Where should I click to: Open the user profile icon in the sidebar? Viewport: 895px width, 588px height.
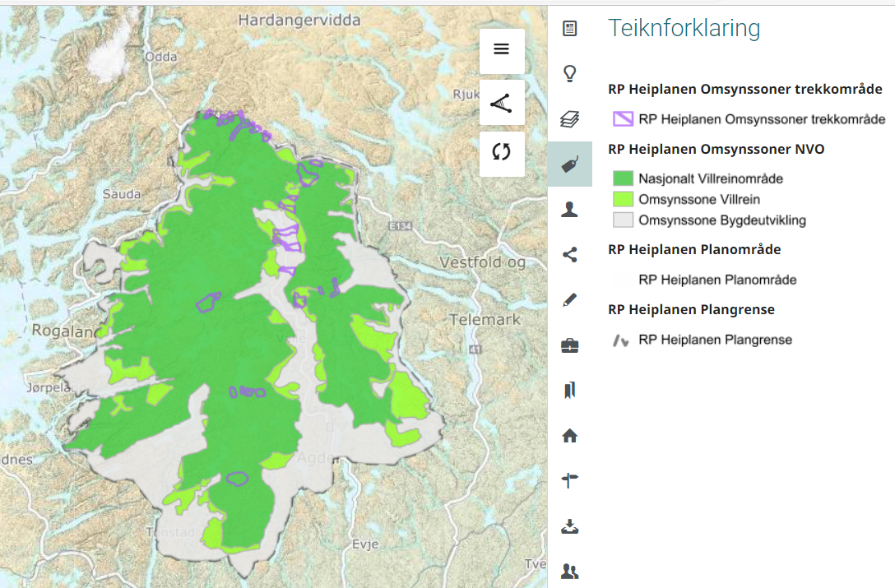(x=570, y=209)
